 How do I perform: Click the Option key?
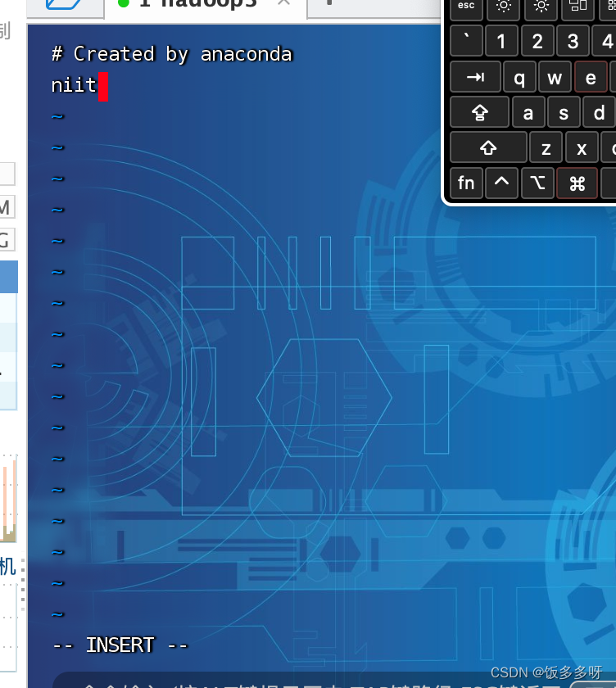[x=537, y=183]
